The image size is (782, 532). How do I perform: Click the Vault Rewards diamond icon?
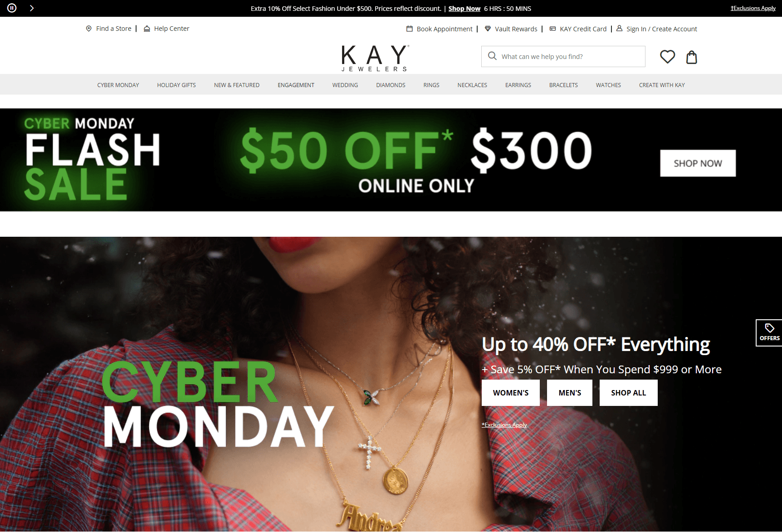coord(488,29)
